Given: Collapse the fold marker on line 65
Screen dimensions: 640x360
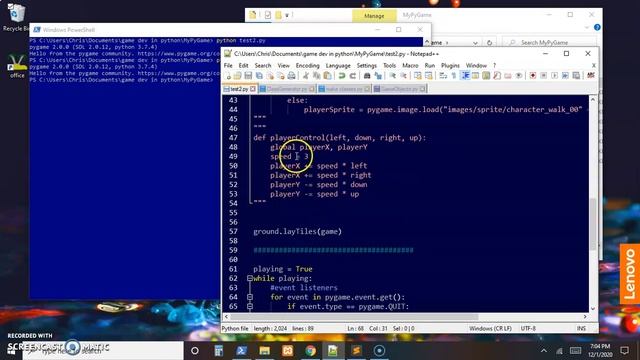Looking at the screenshot, I should click(250, 307).
